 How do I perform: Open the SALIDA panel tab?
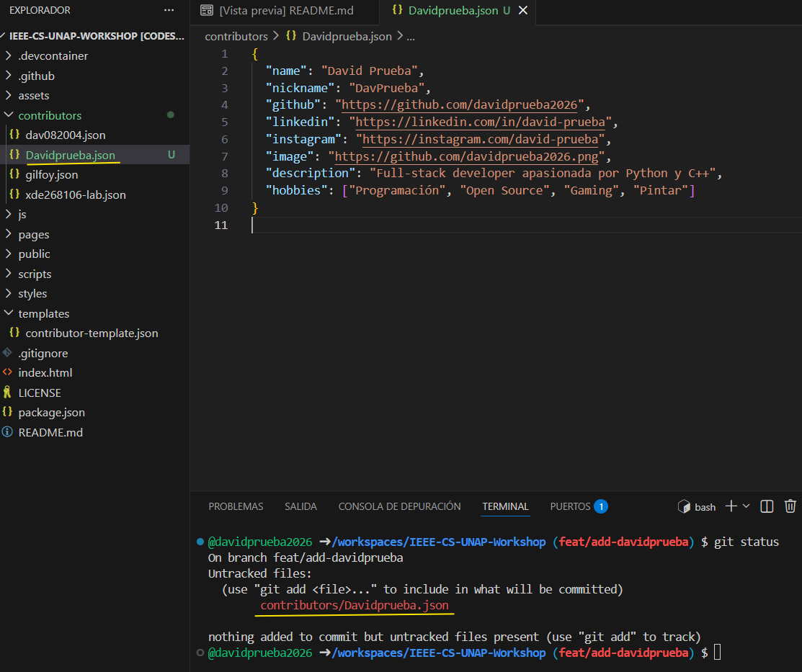(x=300, y=506)
